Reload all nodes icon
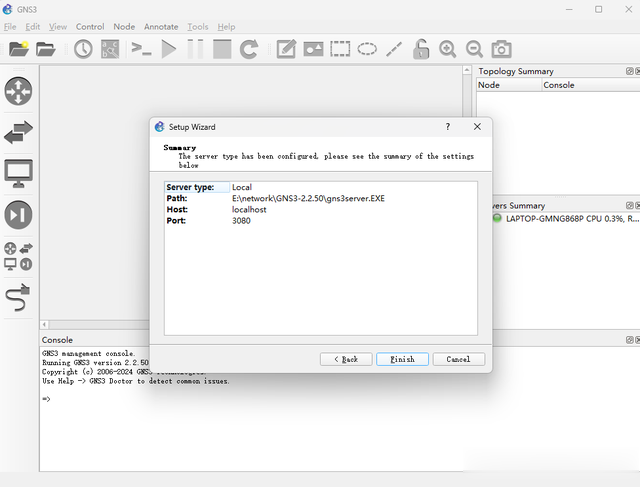Image resolution: width=640 pixels, height=487 pixels. (x=249, y=49)
